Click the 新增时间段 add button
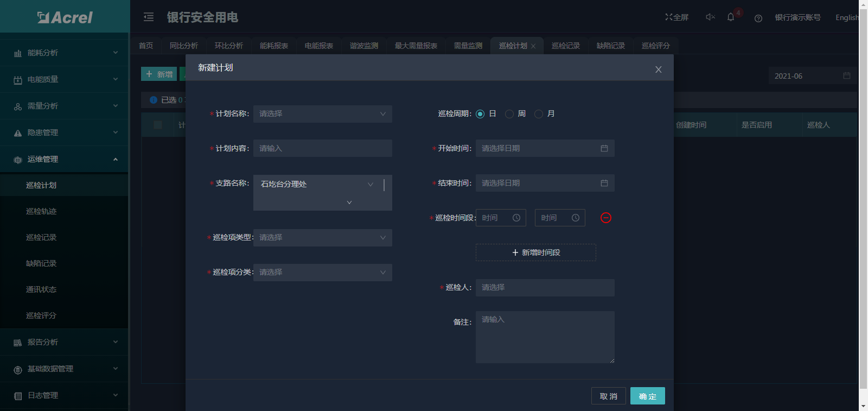The width and height of the screenshot is (868, 411). coord(536,252)
